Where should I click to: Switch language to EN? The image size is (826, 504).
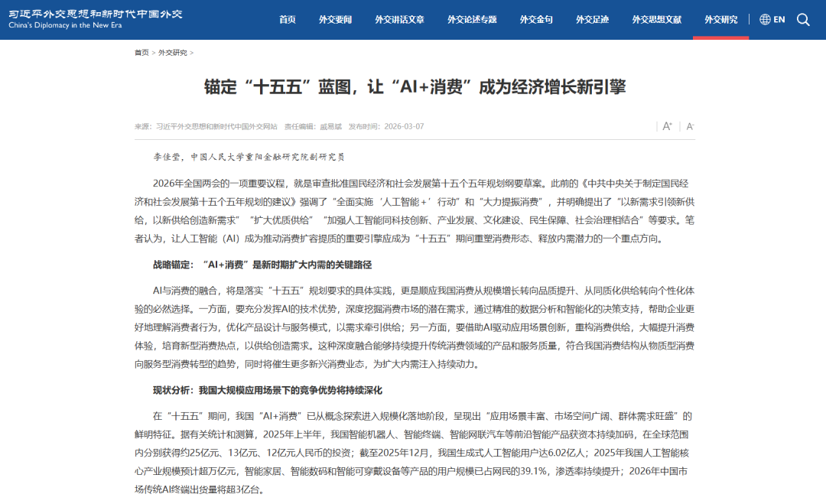click(779, 19)
